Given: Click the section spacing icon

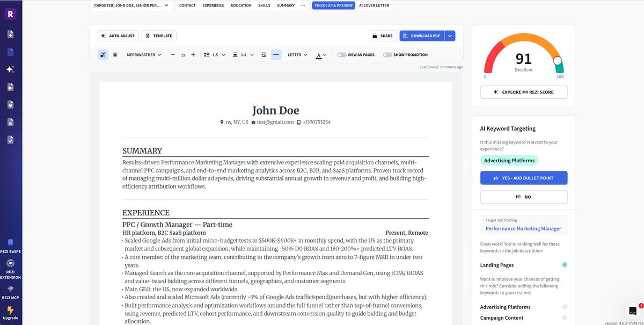Looking at the screenshot, I should (x=235, y=55).
